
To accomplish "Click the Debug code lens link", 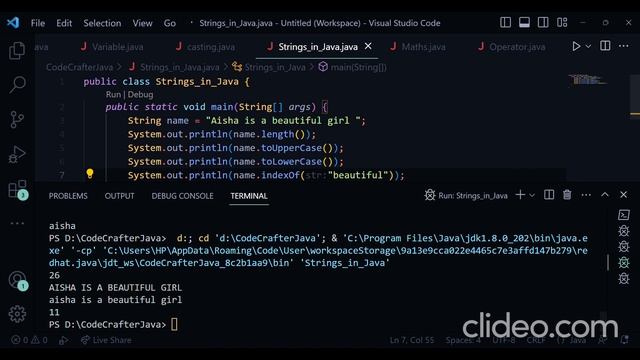I will tap(140, 94).
